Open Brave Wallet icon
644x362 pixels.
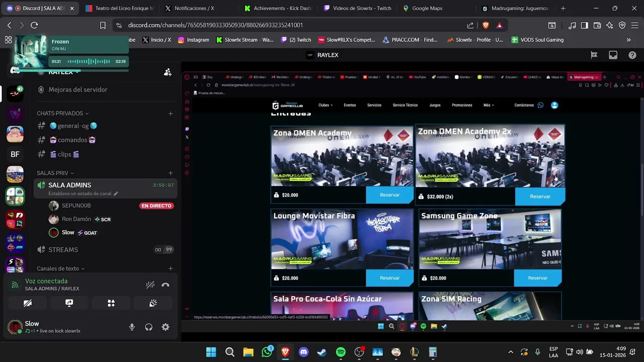597,25
